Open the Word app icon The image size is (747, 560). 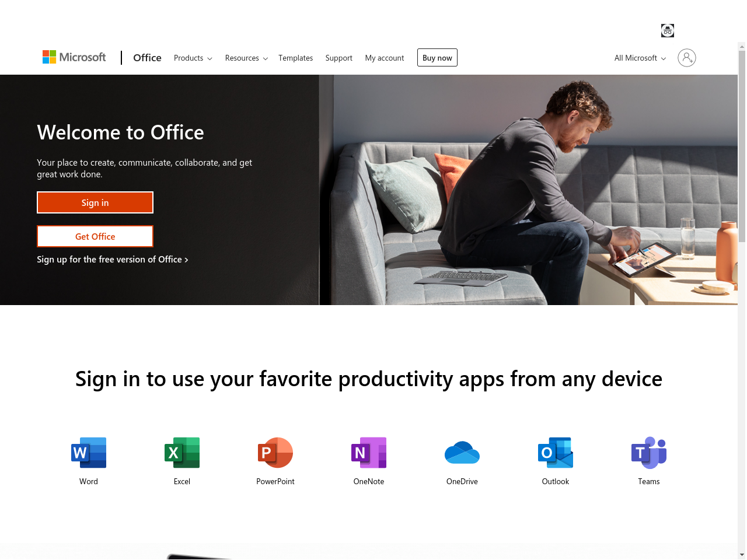tap(89, 453)
